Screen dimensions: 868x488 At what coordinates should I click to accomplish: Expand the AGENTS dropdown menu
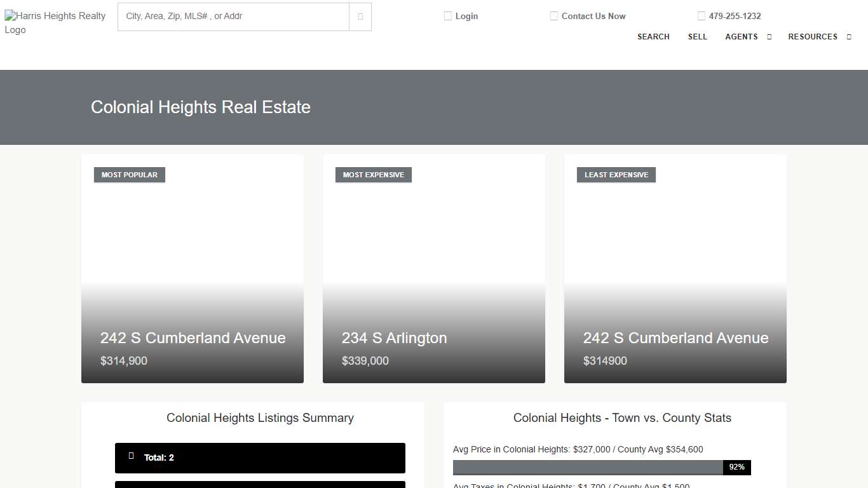(742, 37)
